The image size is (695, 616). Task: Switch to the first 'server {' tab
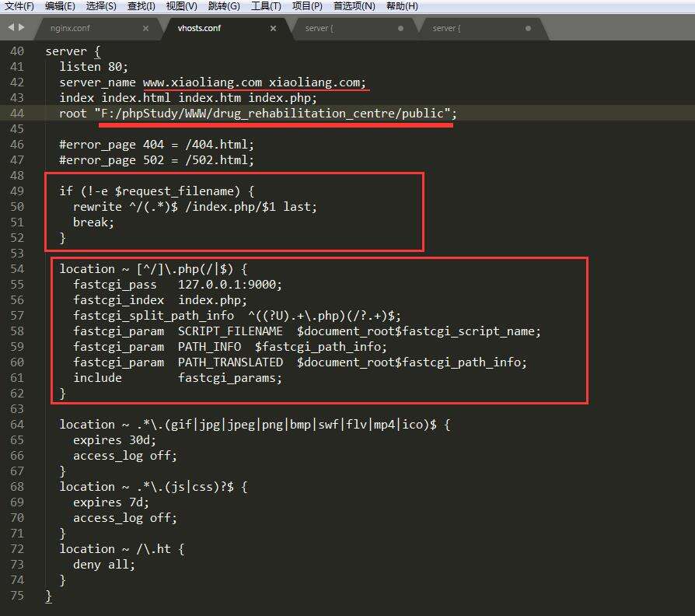[x=319, y=29]
